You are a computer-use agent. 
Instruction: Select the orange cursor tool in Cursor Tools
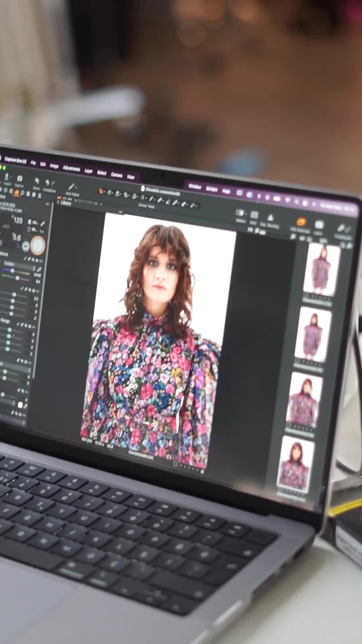(x=101, y=191)
